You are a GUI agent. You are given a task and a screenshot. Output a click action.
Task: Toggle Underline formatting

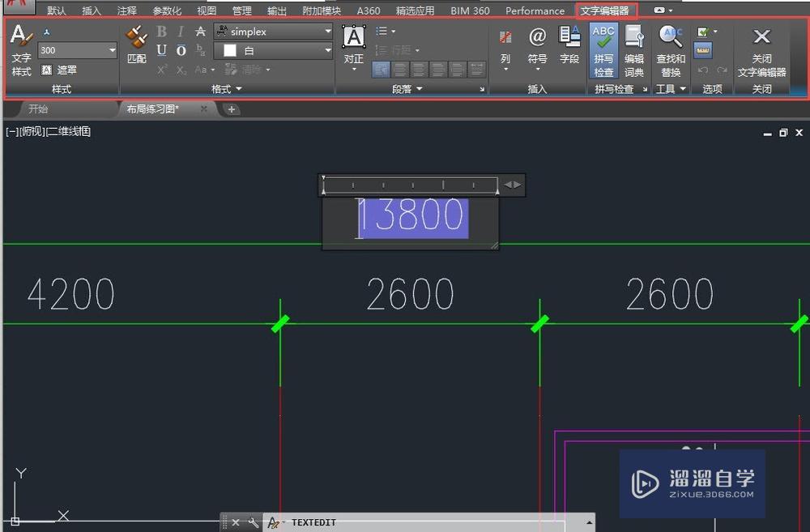click(x=161, y=50)
